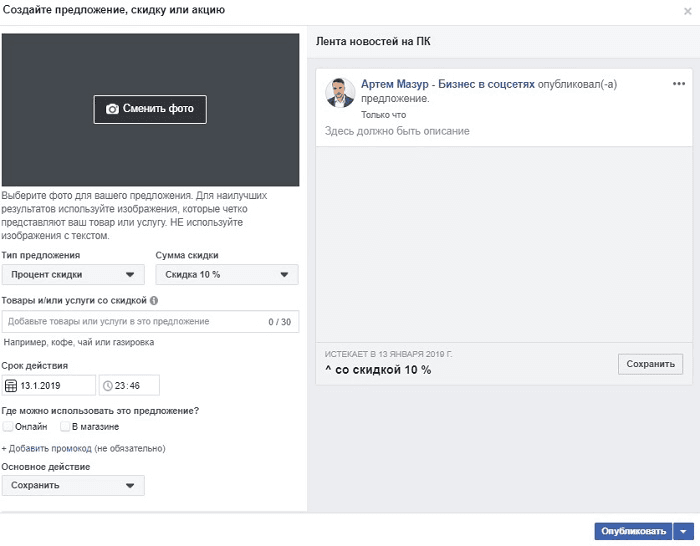Focus the discounted goods or services field
The width and height of the screenshot is (700, 546).
coord(150,321)
